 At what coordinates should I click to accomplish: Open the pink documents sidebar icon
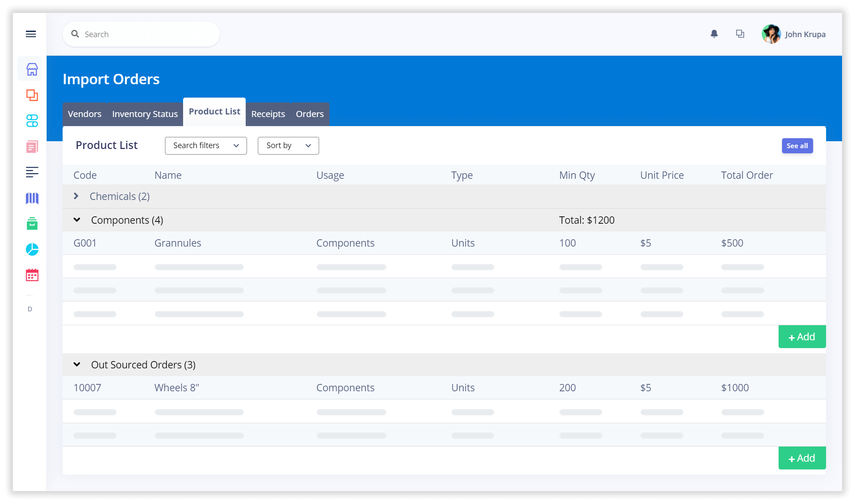[32, 147]
